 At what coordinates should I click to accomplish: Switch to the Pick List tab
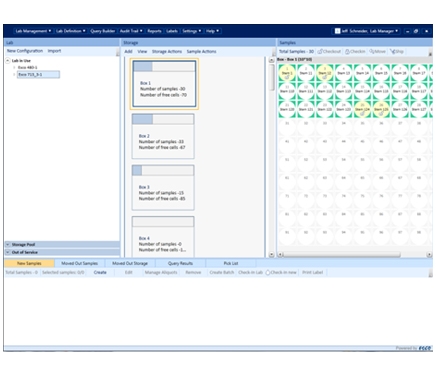click(x=231, y=263)
